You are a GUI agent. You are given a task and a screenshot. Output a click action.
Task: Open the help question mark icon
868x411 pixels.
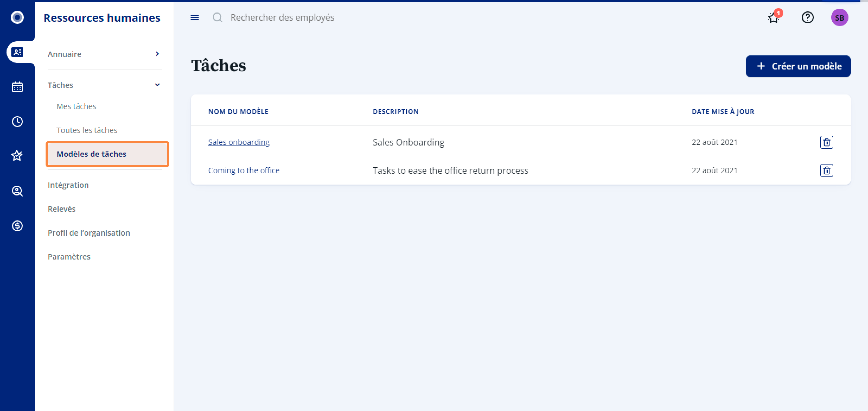807,18
